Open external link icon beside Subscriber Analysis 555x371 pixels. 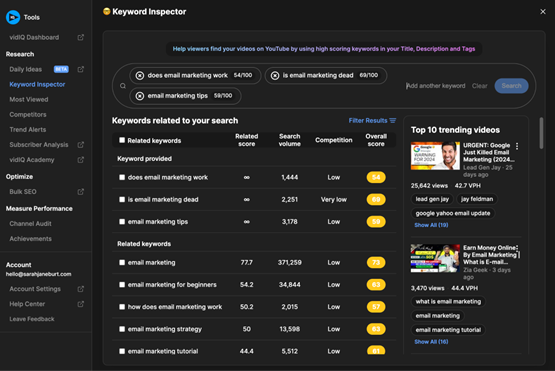pyautogui.click(x=81, y=144)
